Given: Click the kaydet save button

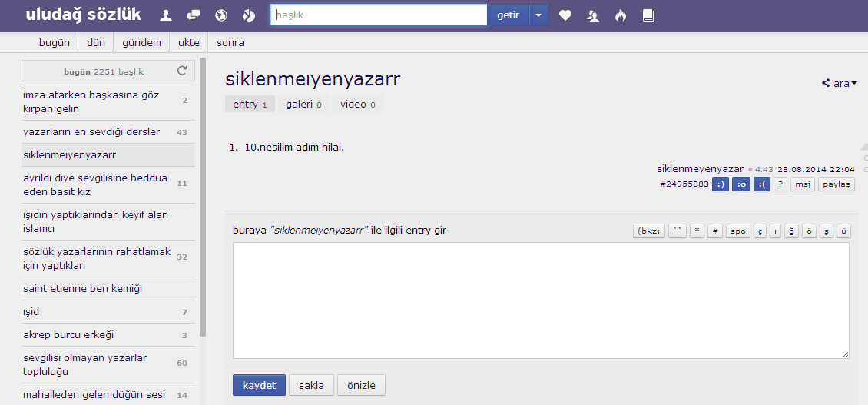Looking at the screenshot, I should (259, 385).
